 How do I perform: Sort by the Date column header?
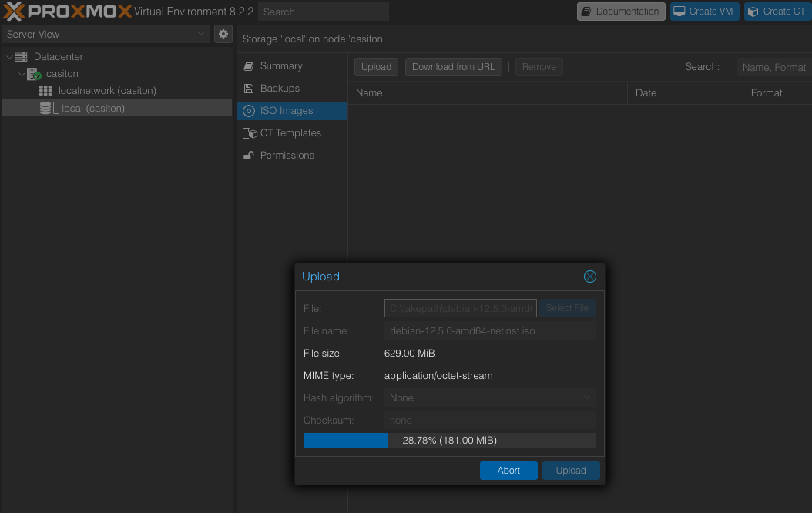pos(646,93)
